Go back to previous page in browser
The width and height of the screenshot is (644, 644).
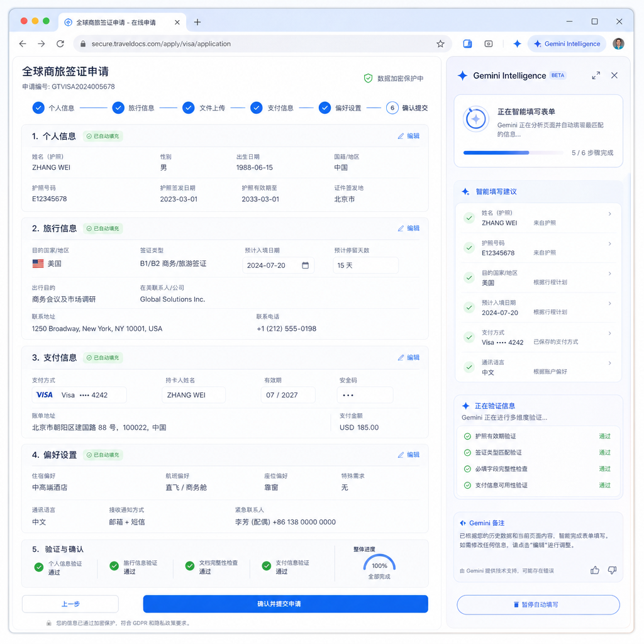(x=23, y=43)
